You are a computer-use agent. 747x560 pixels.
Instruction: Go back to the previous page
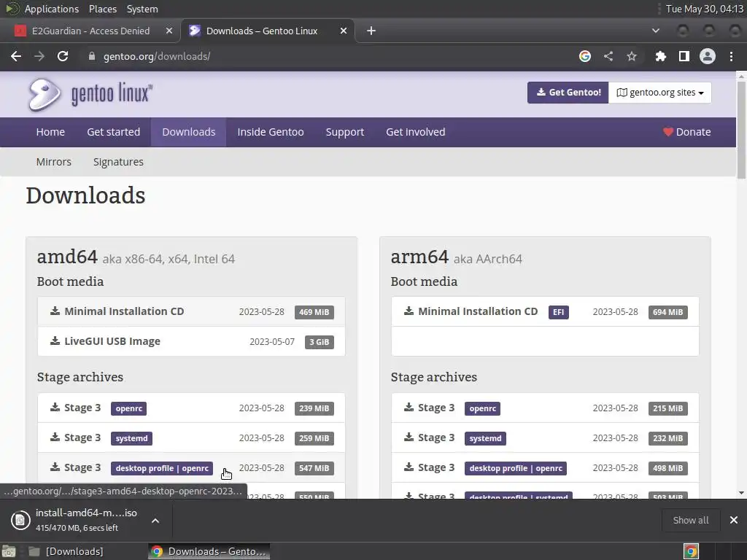pyautogui.click(x=16, y=56)
